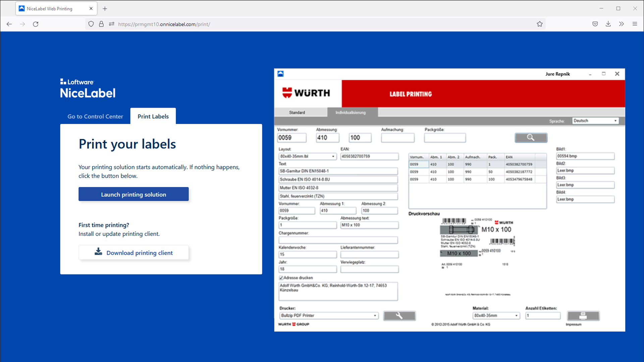Open printer settings via the wrench icon

pyautogui.click(x=399, y=315)
